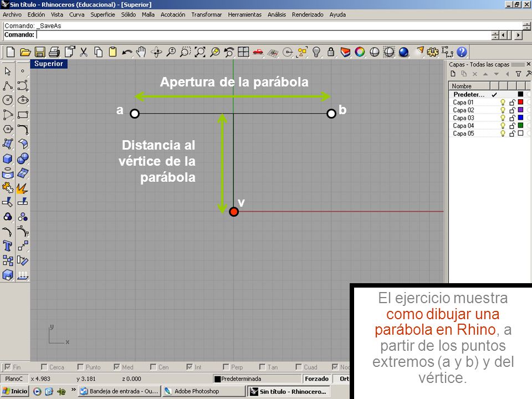Viewport: 532px width, 399px height.
Task: Toggle the Forzado status bar button
Action: pos(316,378)
